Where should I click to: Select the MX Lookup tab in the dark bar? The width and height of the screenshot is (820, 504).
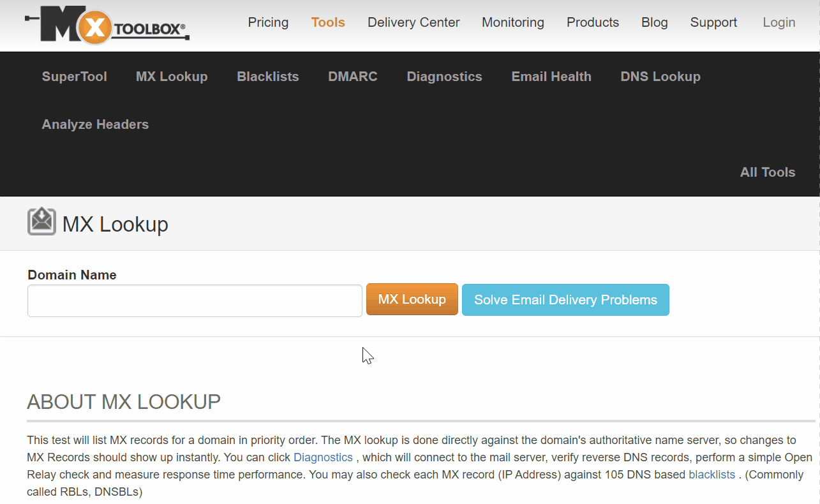(x=172, y=77)
